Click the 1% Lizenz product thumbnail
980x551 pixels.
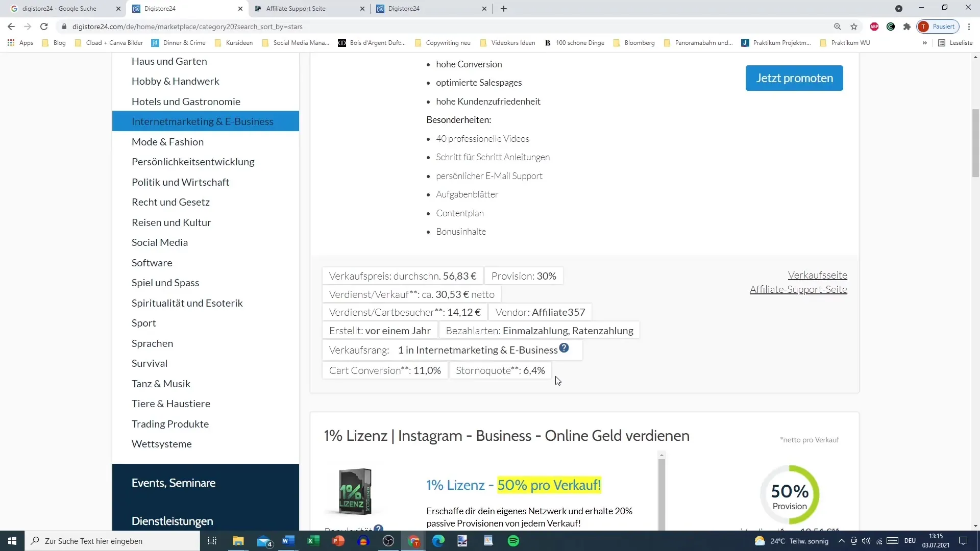pos(355,491)
